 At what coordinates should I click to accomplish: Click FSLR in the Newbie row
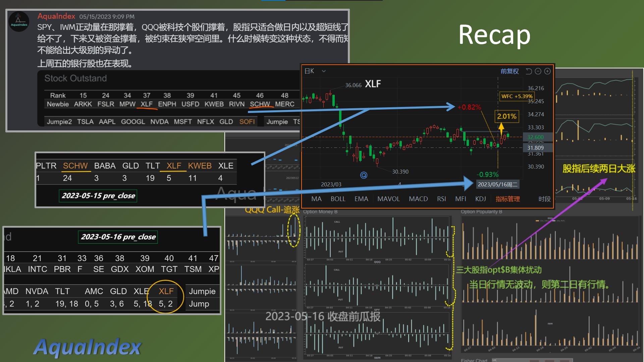pyautogui.click(x=106, y=104)
